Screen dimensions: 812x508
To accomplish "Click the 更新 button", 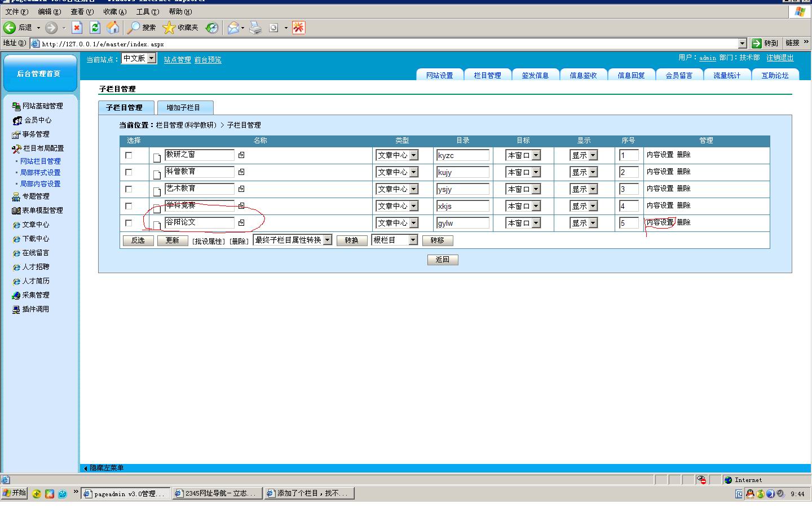I will pos(172,240).
